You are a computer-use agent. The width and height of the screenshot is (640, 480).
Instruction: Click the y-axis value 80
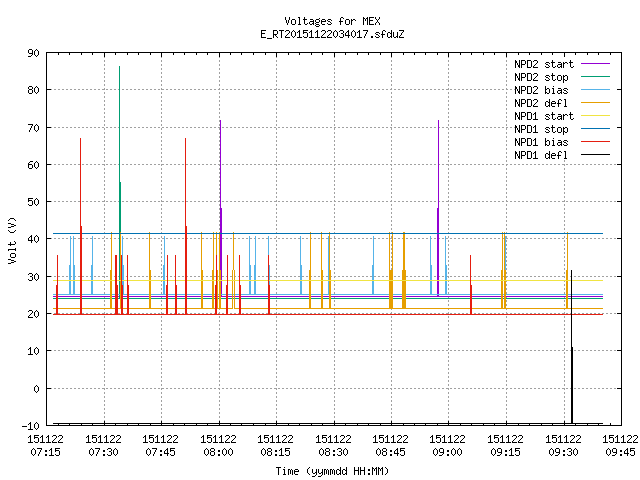(33, 90)
